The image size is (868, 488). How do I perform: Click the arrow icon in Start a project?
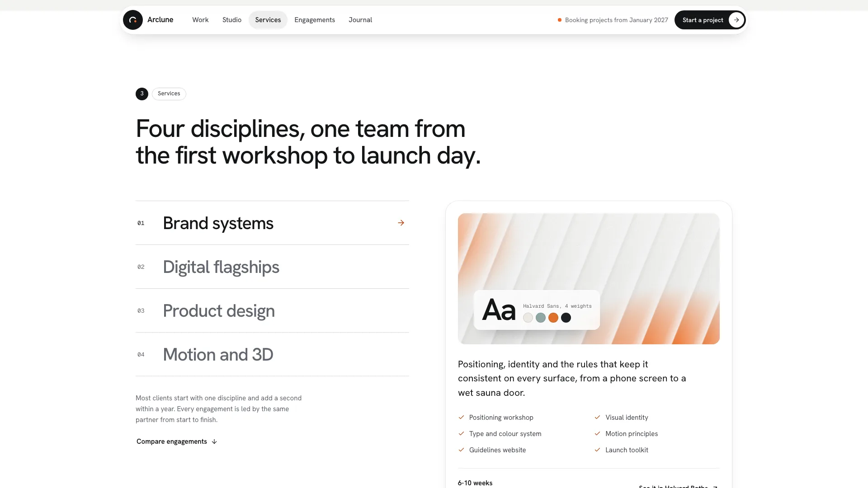(736, 20)
